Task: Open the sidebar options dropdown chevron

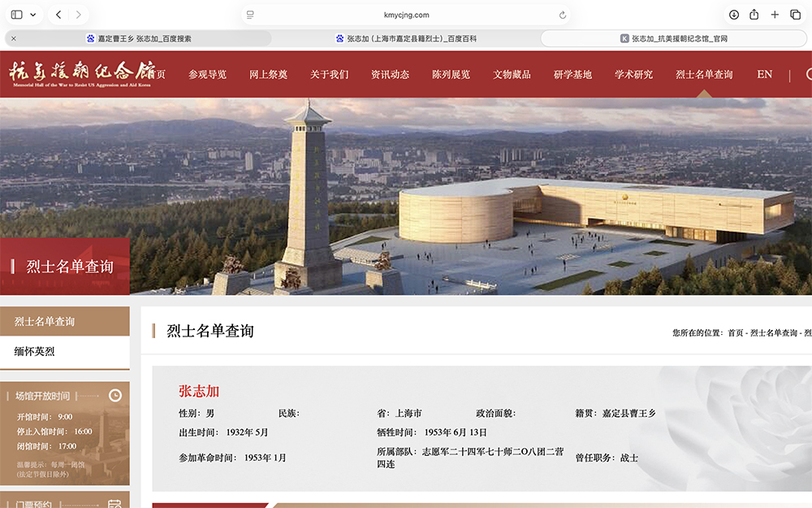Action: point(33,15)
